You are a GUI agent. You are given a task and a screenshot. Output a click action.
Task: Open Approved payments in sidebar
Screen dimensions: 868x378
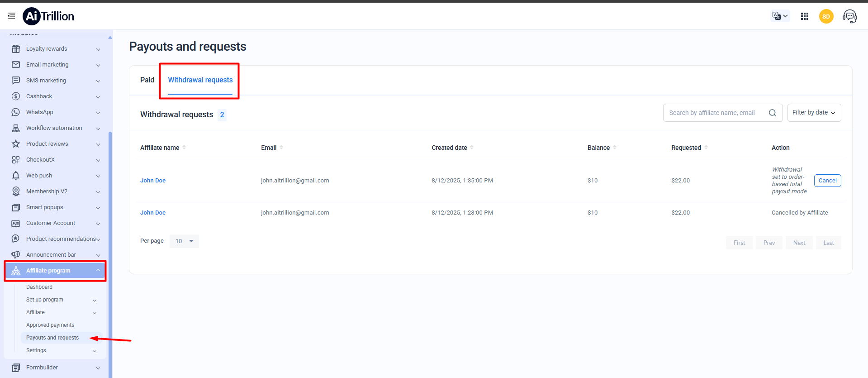[50, 325]
